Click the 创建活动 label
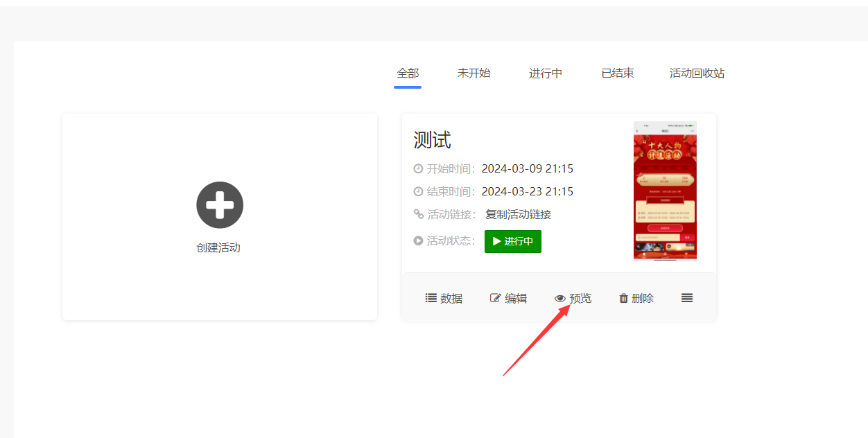Viewport: 868px width, 438px height. pyautogui.click(x=218, y=247)
